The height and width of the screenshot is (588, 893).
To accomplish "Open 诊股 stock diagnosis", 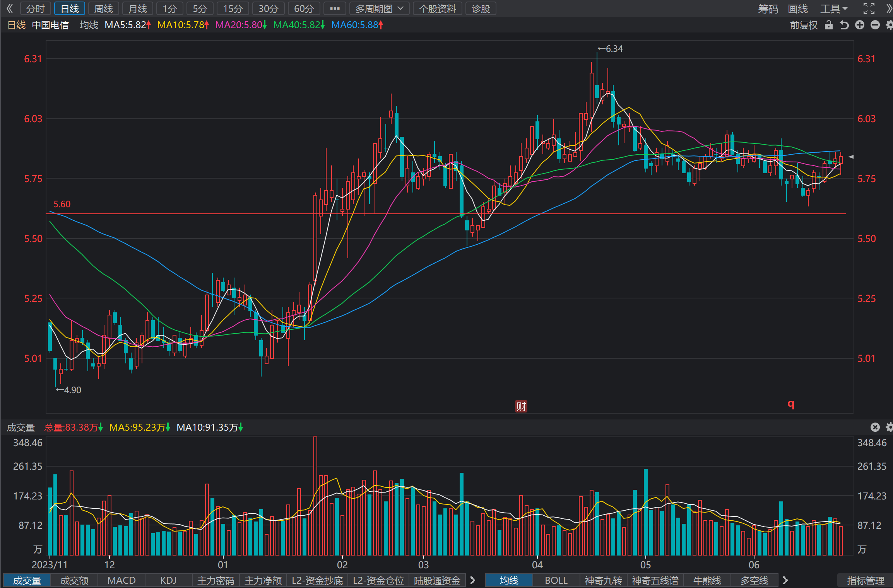I will click(481, 9).
